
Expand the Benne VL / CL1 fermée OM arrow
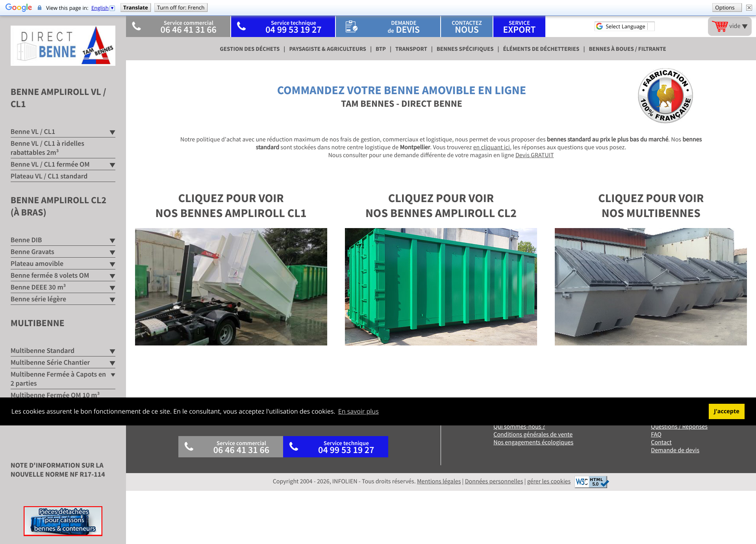tap(112, 165)
